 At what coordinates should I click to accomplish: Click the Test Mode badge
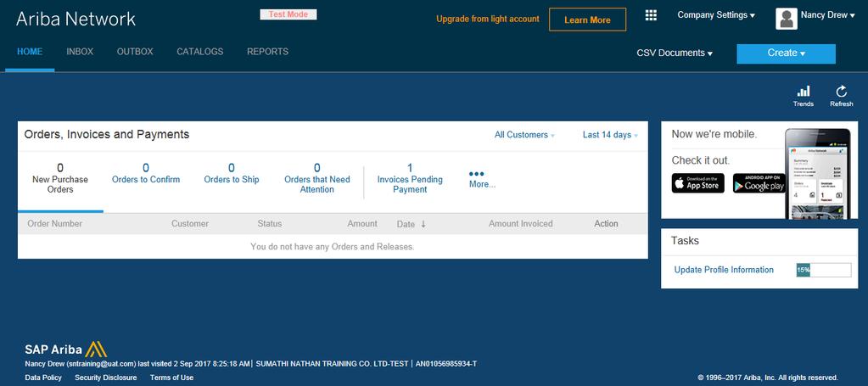coord(288,14)
